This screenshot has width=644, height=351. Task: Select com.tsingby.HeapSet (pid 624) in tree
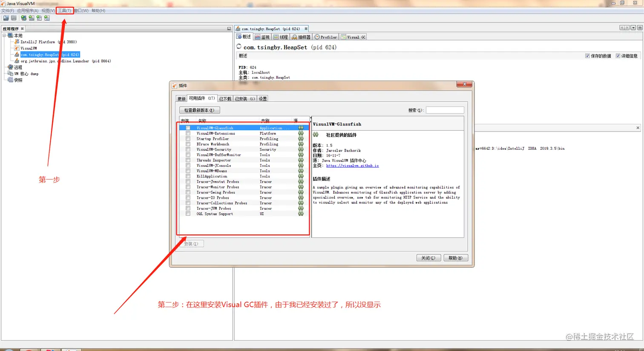[x=50, y=54]
